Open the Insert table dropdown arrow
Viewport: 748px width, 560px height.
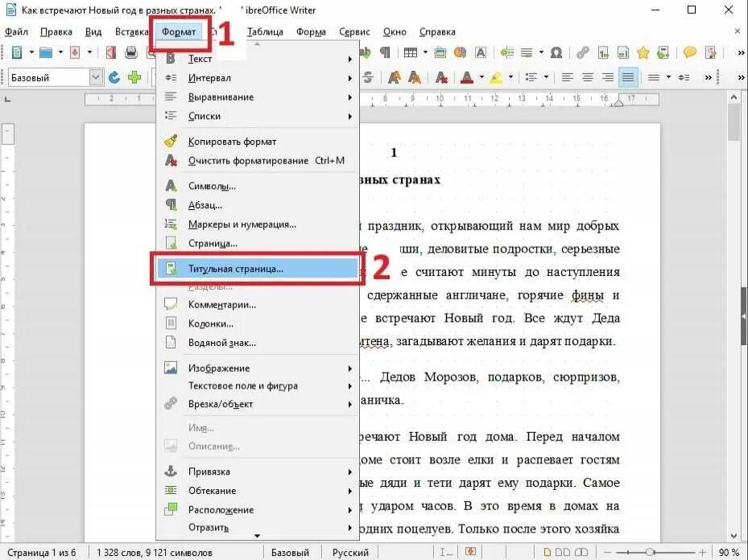point(425,52)
